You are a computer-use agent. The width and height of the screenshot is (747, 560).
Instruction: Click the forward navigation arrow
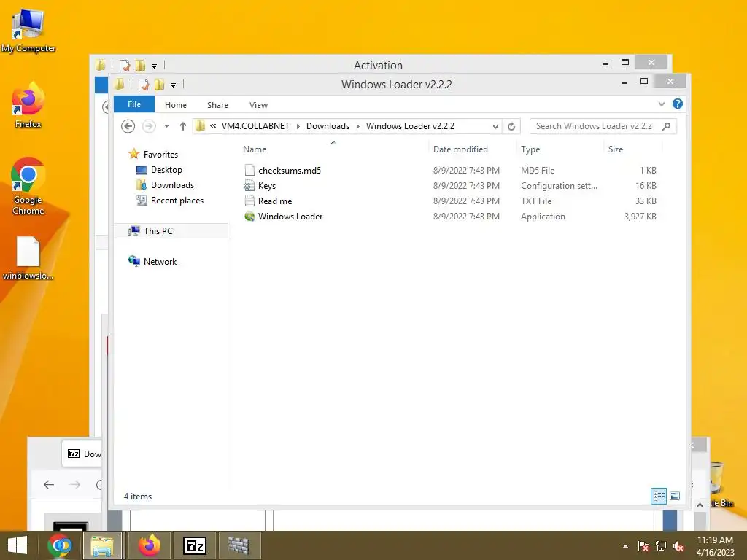(149, 126)
